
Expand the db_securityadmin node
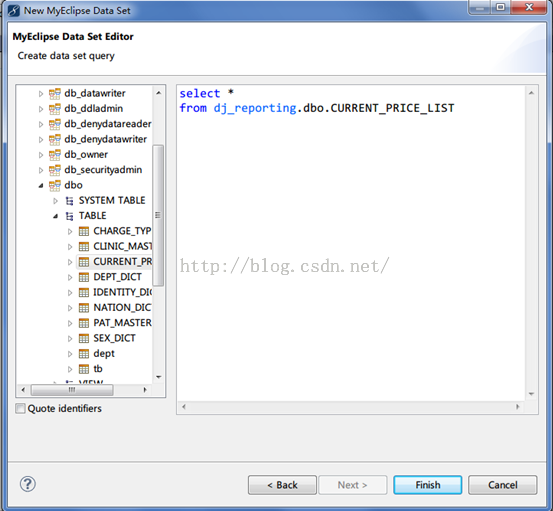41,170
